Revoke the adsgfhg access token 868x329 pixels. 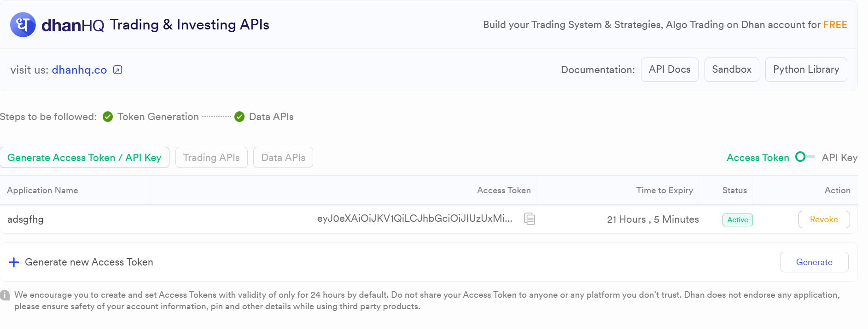tap(824, 219)
